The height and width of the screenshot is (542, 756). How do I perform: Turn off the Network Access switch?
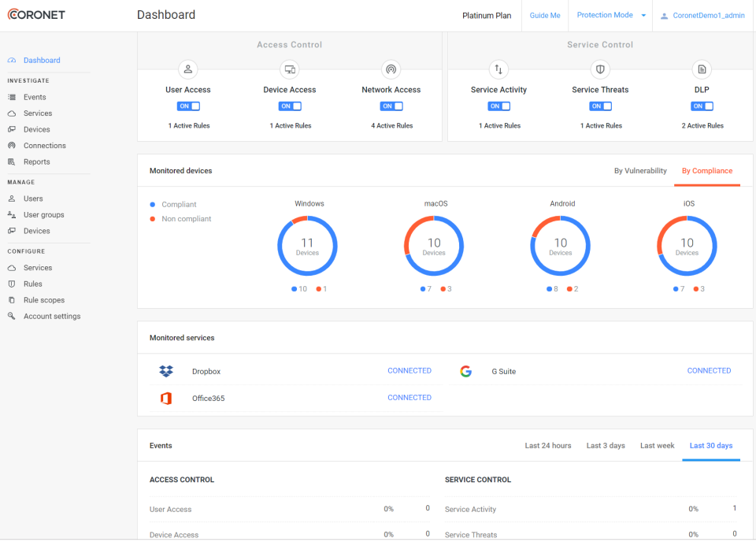(x=391, y=106)
